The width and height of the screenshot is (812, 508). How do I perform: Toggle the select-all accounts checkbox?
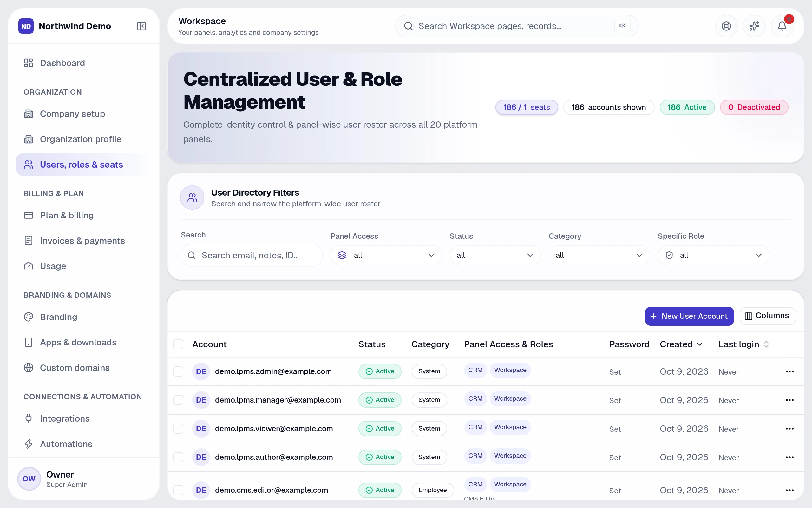(178, 344)
